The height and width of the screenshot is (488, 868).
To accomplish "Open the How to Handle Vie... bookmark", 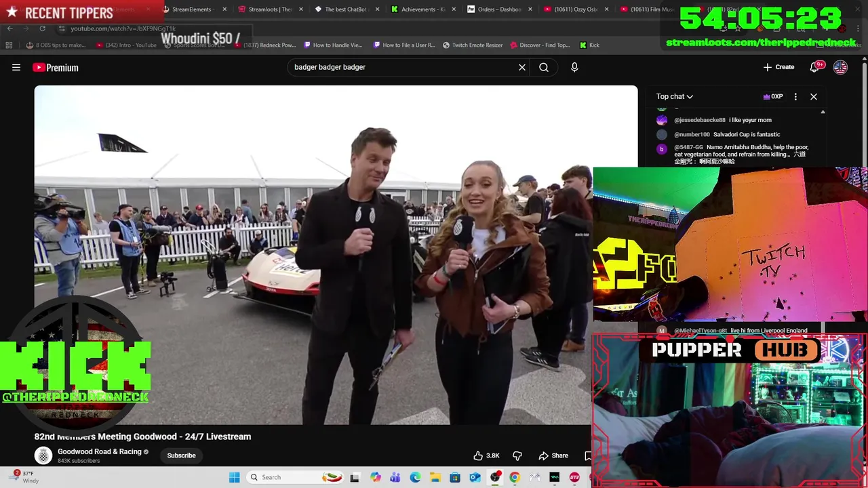I will [333, 45].
